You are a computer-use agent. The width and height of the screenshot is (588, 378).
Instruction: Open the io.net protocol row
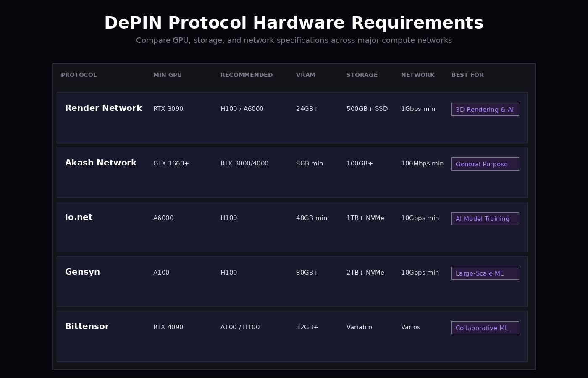[79, 218]
